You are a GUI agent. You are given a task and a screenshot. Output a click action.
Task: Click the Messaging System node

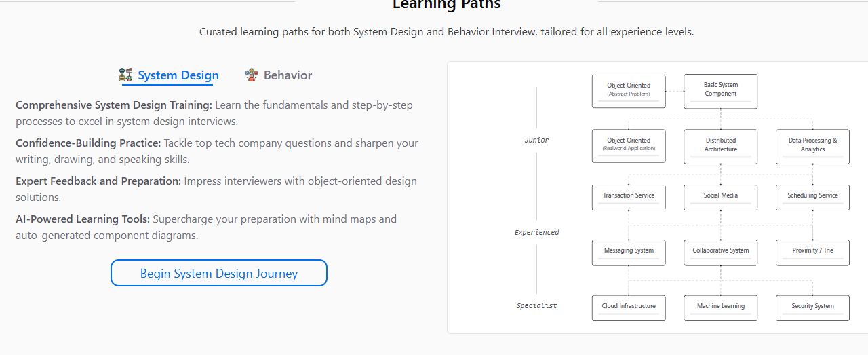[x=629, y=252]
